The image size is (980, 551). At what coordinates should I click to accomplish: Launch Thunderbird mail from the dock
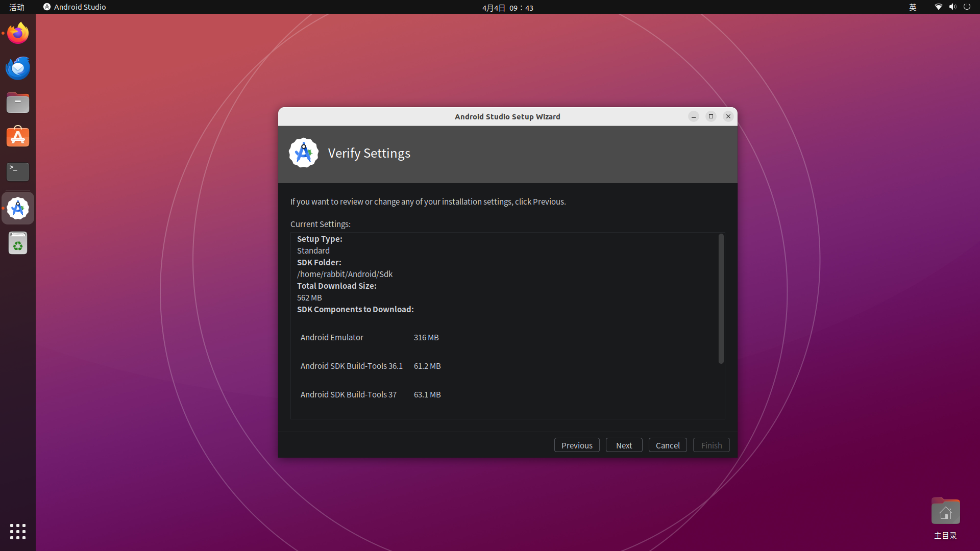18,68
